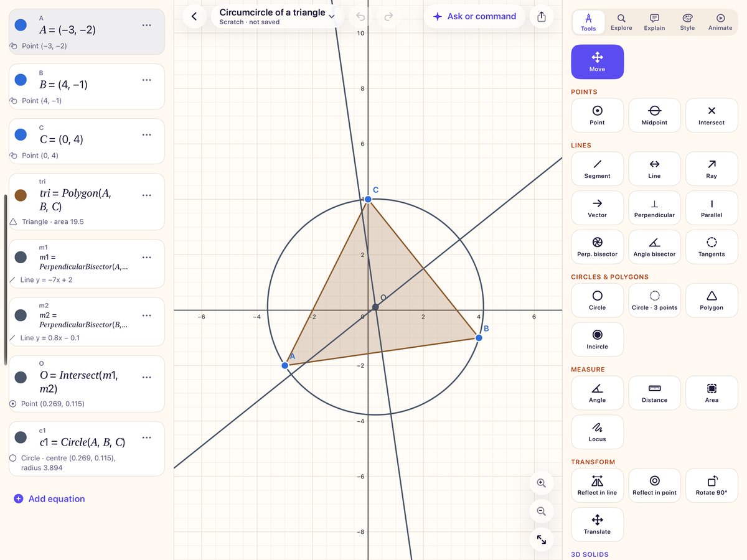Viewport: 747px width, 560px height.
Task: Select the Angle measure tool
Action: (597, 393)
